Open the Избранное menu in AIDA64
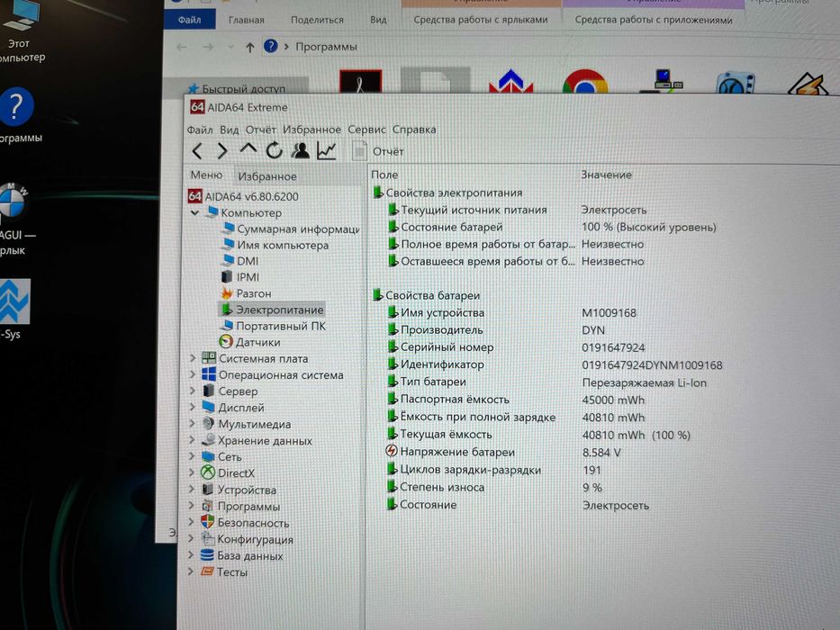Screen dimensions: 840x630 point(312,130)
